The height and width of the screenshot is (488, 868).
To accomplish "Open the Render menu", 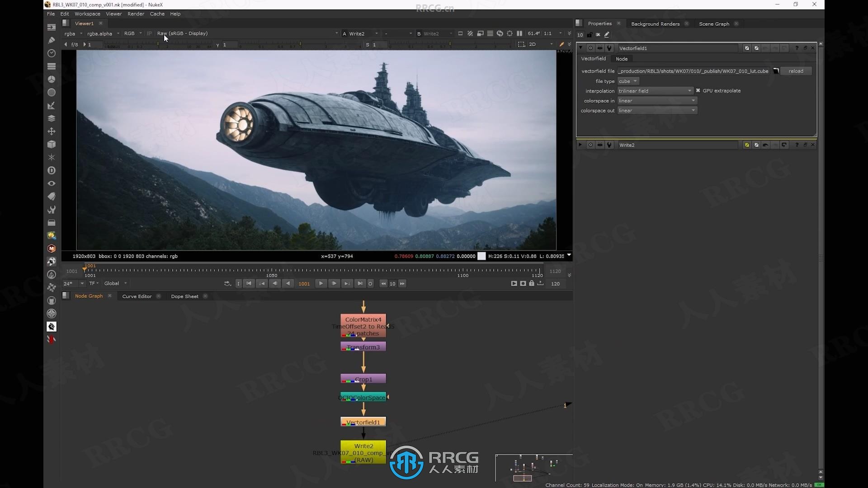I will (x=136, y=14).
